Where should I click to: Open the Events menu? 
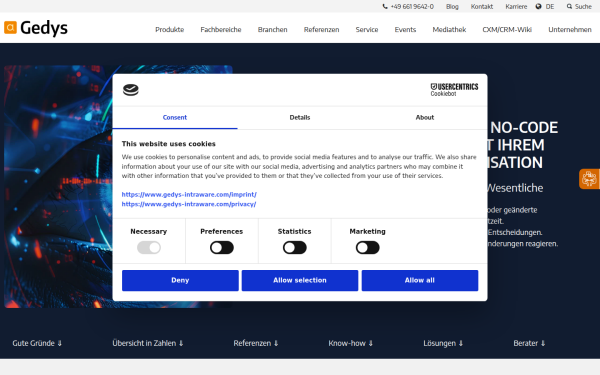pyautogui.click(x=405, y=29)
